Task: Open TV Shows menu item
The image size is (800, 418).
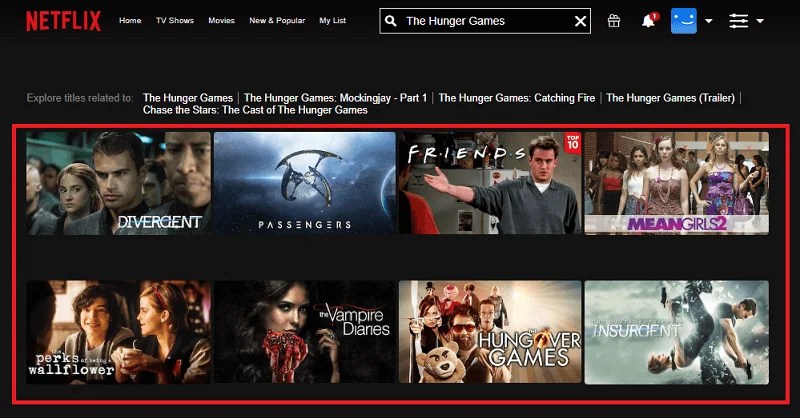Action: [x=175, y=20]
